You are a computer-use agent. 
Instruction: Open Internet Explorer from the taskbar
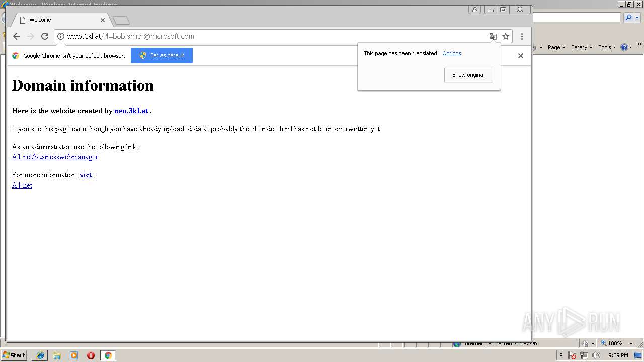tap(40, 355)
